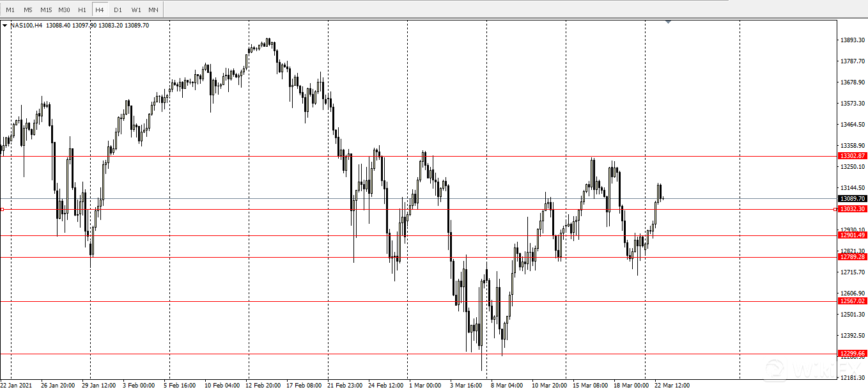The width and height of the screenshot is (868, 392).
Task: Choose the MN monthly timeframe
Action: (153, 10)
